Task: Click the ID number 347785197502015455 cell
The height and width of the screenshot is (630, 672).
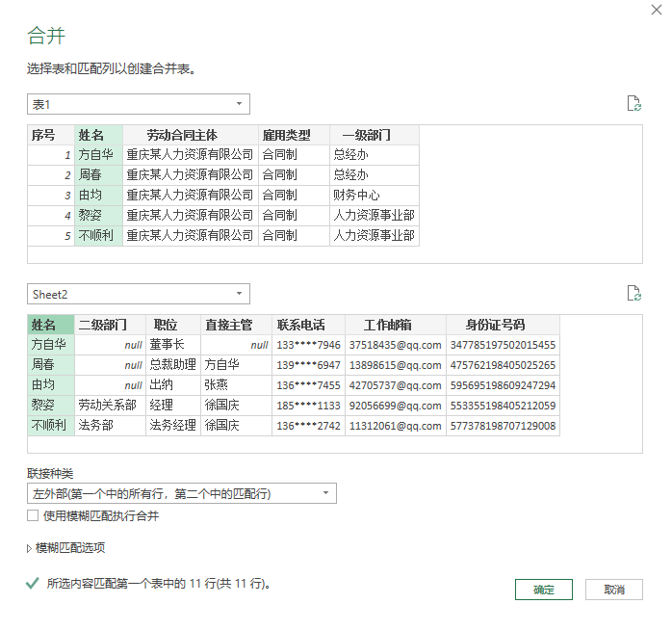Action: tap(503, 344)
